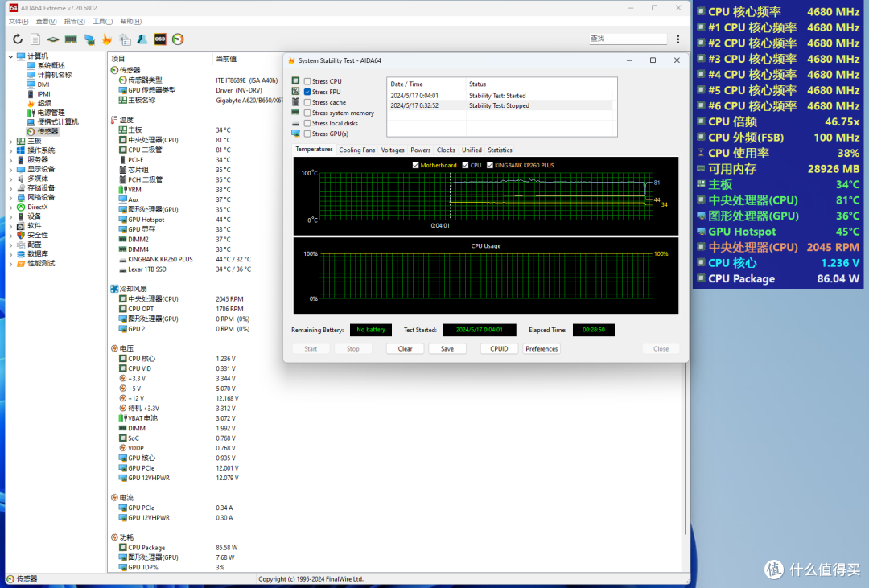Open the 文件(F) menu
Screen dimensions: 869x588
pos(19,22)
